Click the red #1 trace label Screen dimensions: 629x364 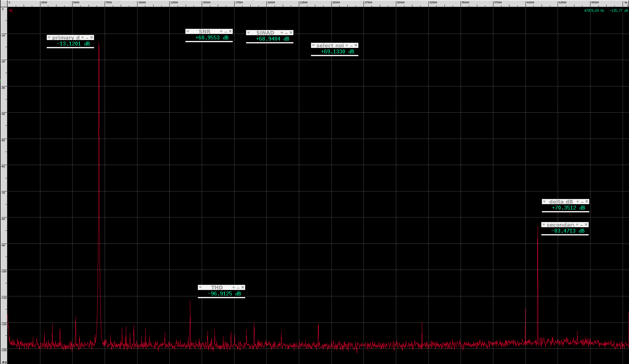click(x=11, y=11)
